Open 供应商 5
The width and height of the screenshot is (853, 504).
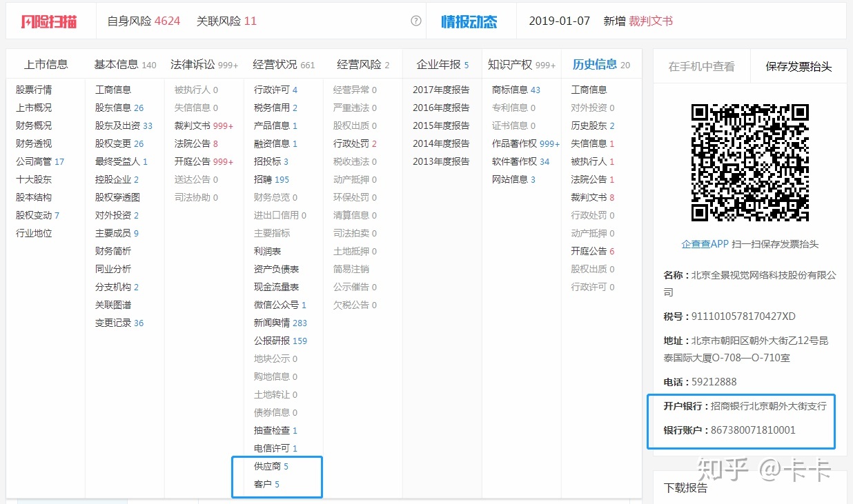click(x=271, y=466)
